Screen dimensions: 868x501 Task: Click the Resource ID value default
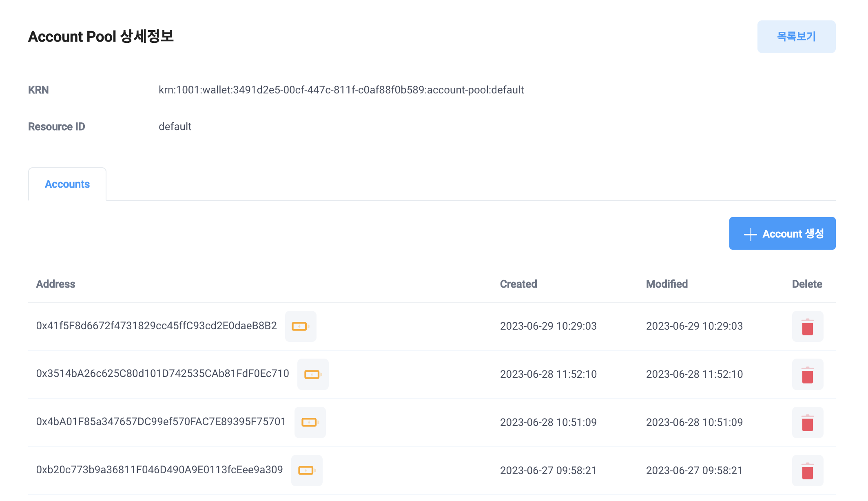point(175,127)
